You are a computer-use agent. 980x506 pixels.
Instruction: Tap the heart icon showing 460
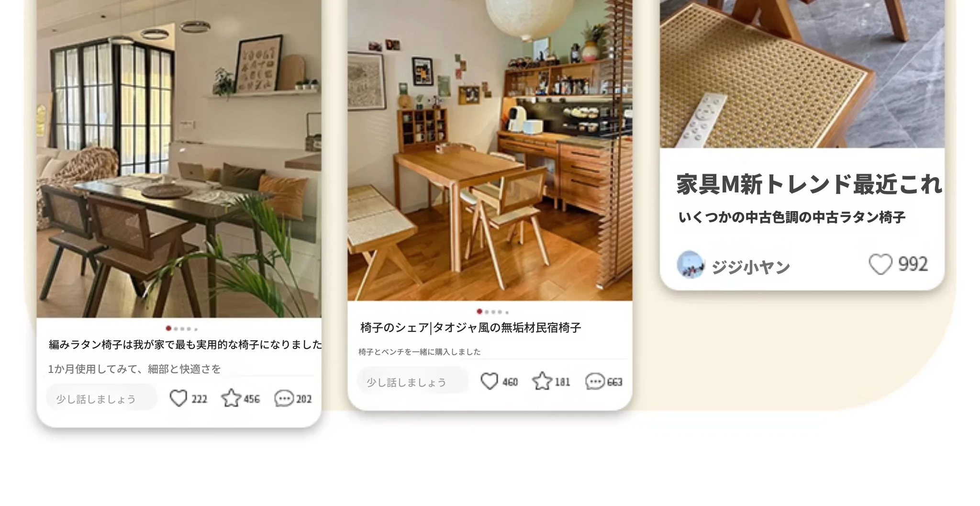pos(489,382)
